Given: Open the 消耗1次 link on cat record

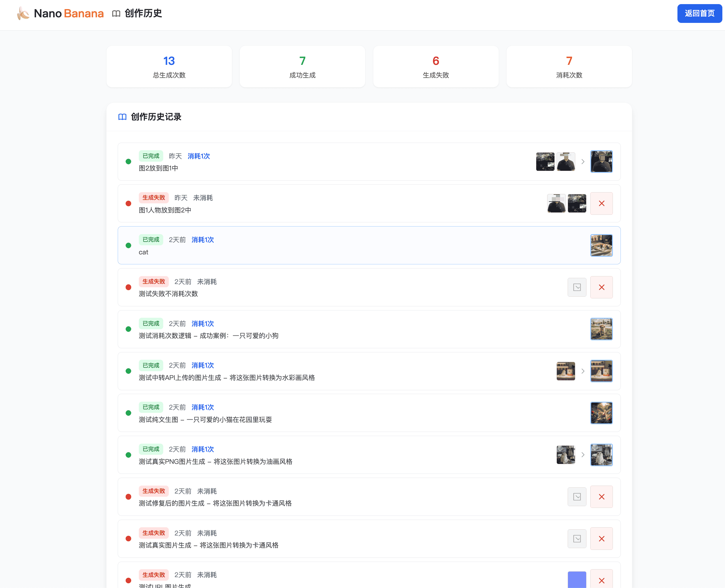Looking at the screenshot, I should coord(202,239).
